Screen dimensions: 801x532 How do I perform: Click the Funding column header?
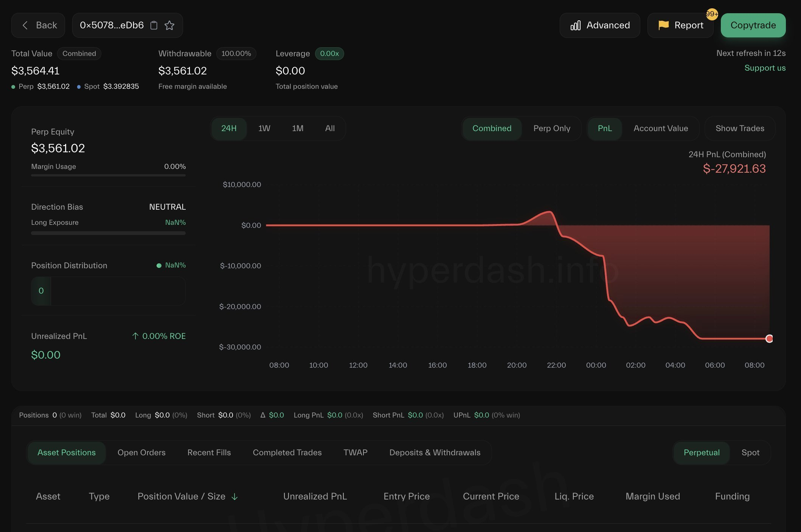click(x=732, y=496)
